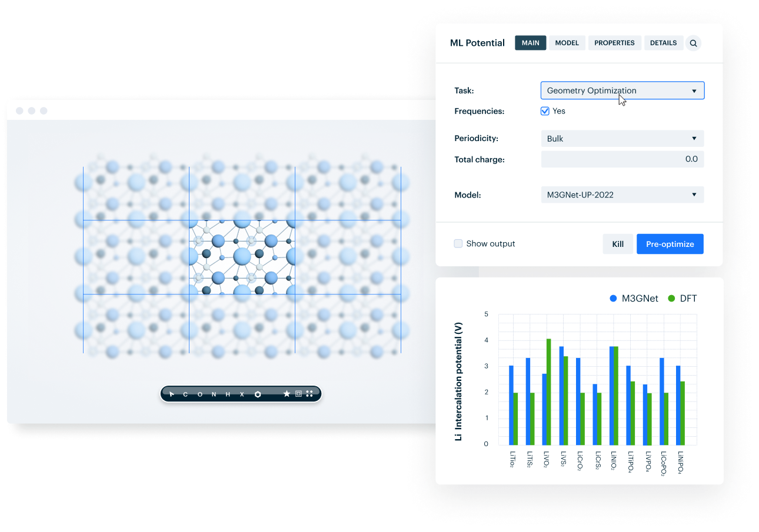Click the benzene ring drawing tool

pos(258,394)
